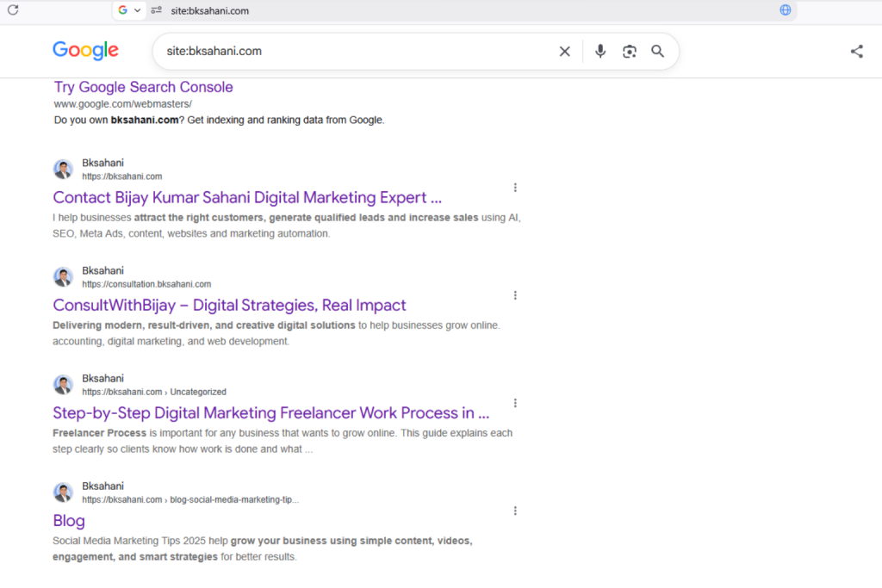Screen dimensions: 882x588
Task: Click the favicon of the ConsultWithBijay result
Action: click(x=63, y=277)
